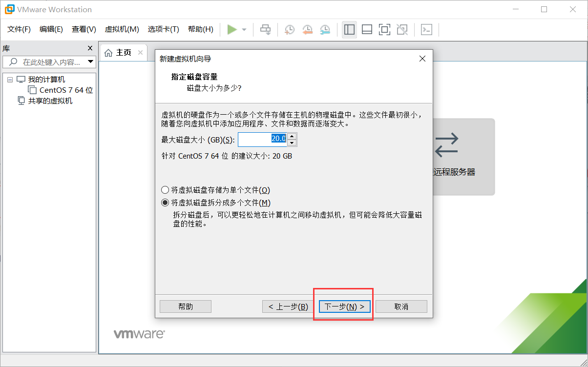Screen dimensions: 588x367
Task: Take a snapshot using clock-plus icon
Action: point(290,30)
